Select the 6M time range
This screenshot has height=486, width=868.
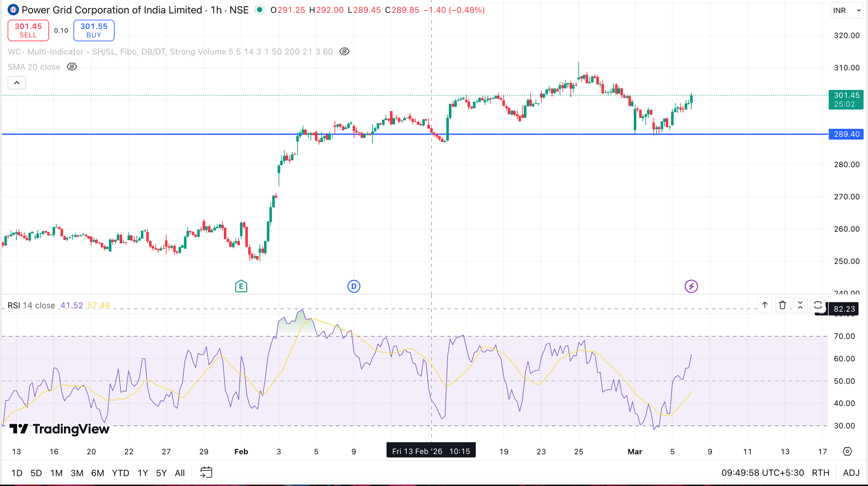[98, 473]
